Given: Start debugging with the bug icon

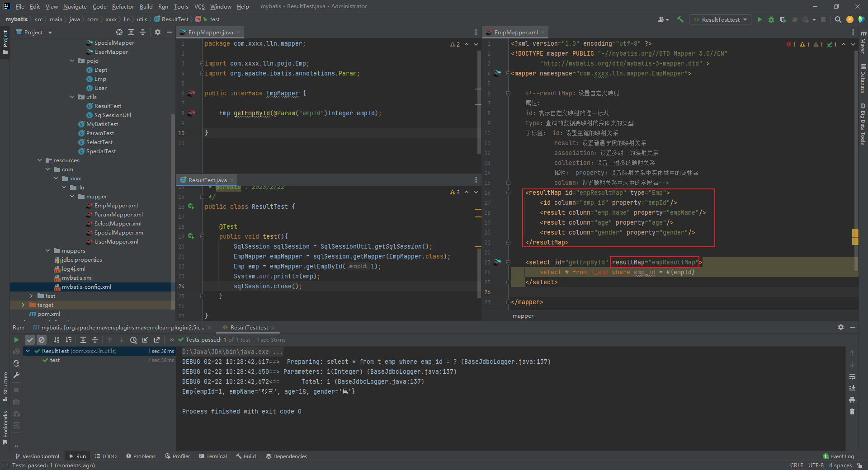Looking at the screenshot, I should click(x=771, y=19).
